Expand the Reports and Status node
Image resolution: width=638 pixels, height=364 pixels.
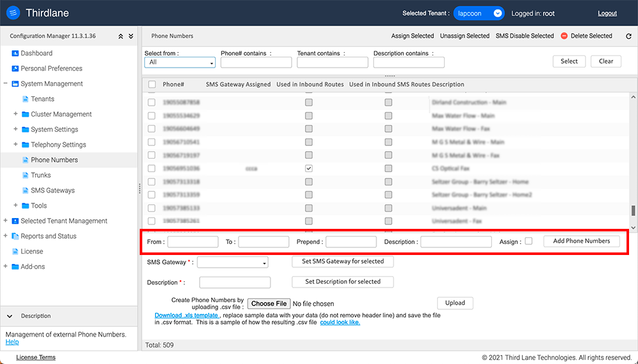point(5,236)
